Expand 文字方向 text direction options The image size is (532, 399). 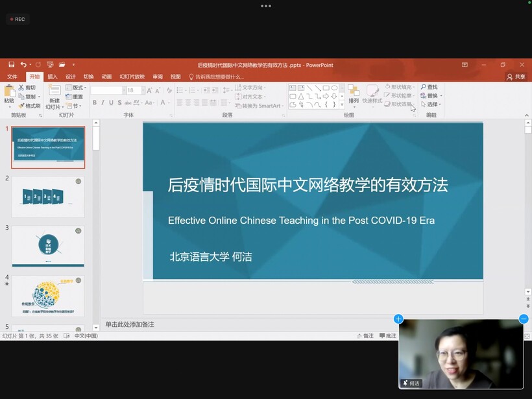pos(250,88)
